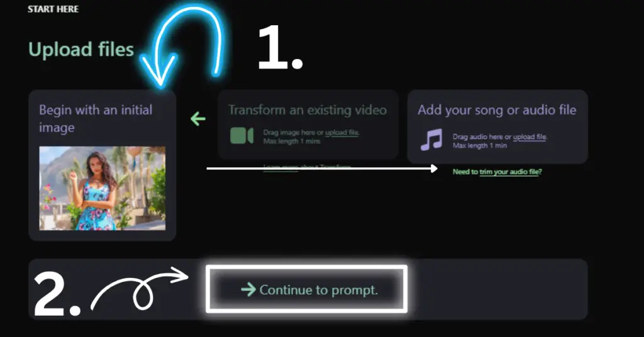The image size is (644, 337).
Task: Click the START HERE label
Action: (x=53, y=9)
